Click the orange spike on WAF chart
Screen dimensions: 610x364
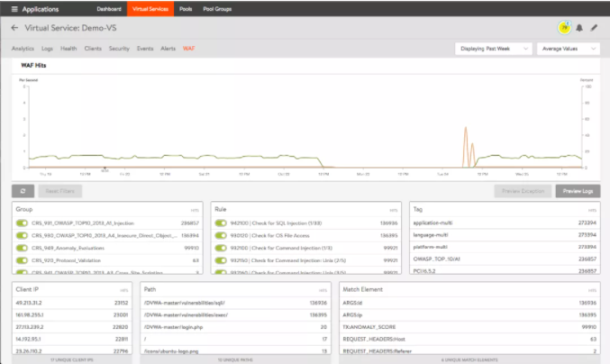click(465, 135)
